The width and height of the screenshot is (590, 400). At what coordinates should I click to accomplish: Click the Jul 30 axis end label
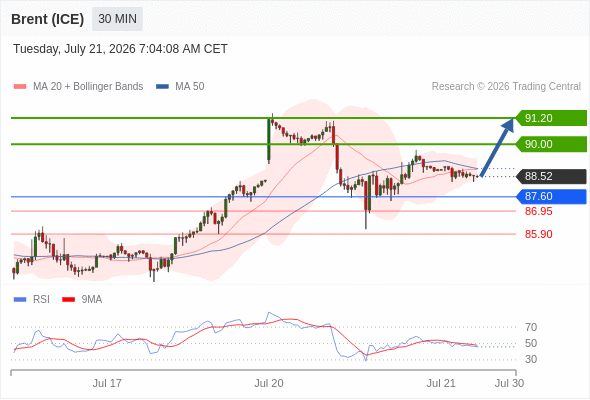tap(509, 383)
